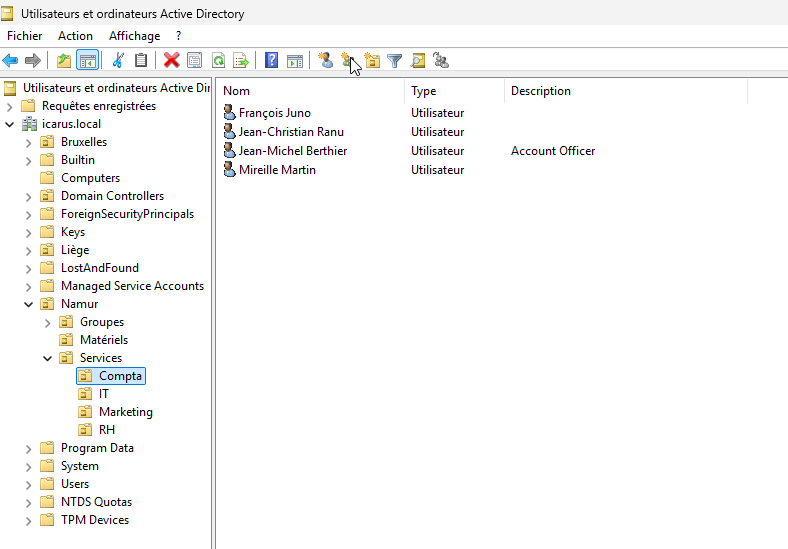Select the Keys container
The image size is (788, 549).
(x=73, y=232)
